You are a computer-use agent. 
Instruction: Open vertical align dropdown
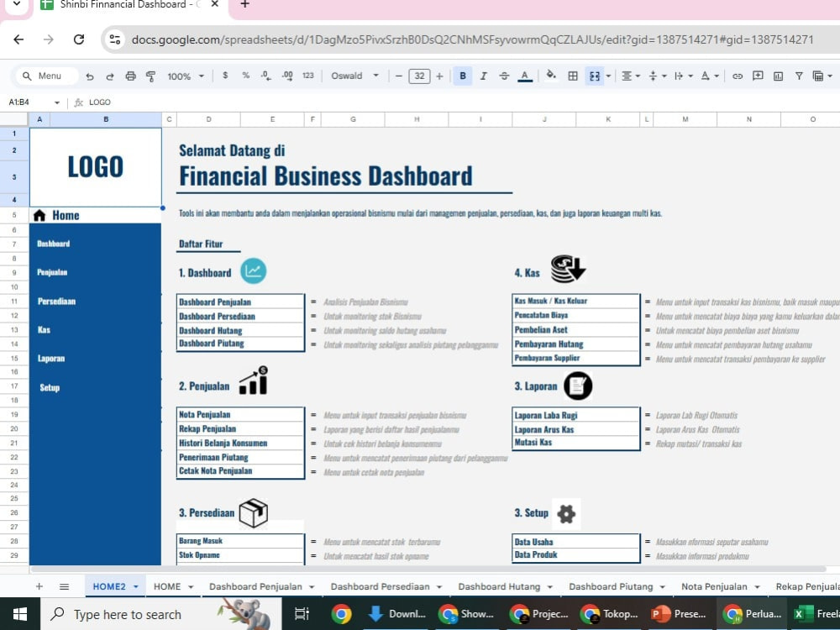point(658,76)
